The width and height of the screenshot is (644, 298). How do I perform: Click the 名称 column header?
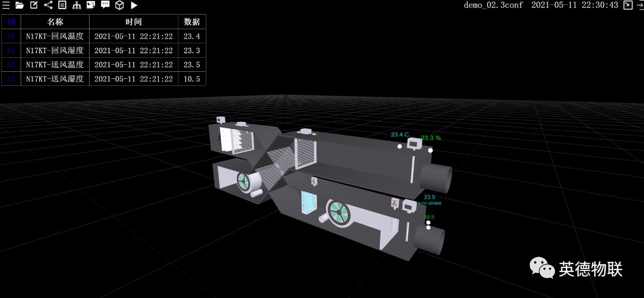click(55, 22)
